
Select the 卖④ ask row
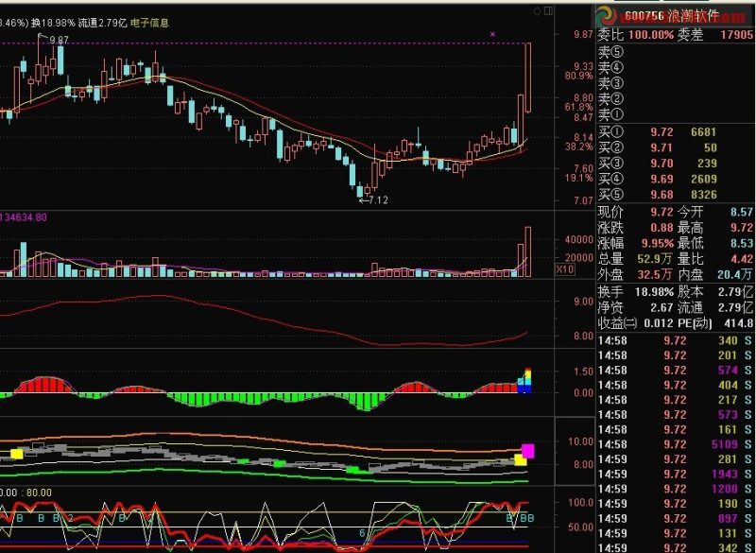tap(675, 67)
